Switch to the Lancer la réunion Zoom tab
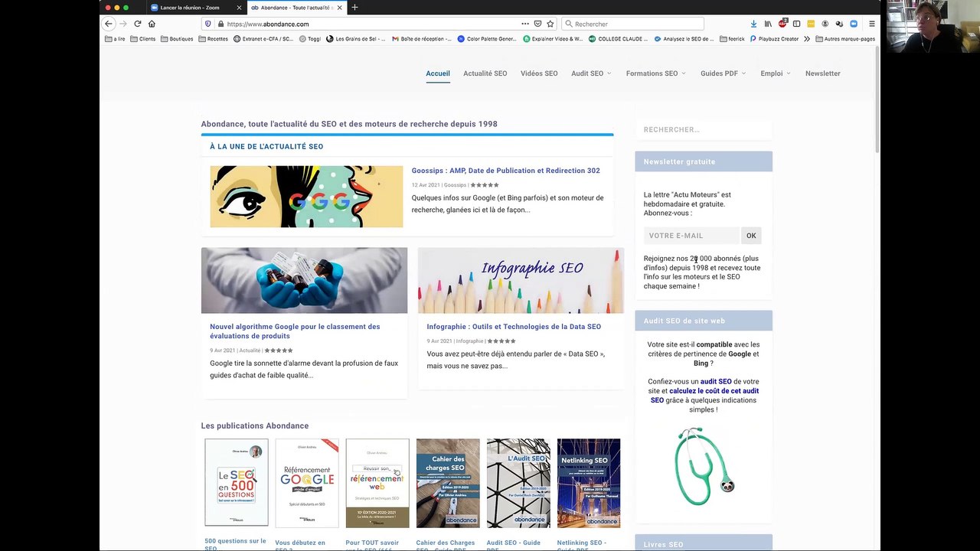Image resolution: width=980 pixels, height=551 pixels. (x=195, y=7)
